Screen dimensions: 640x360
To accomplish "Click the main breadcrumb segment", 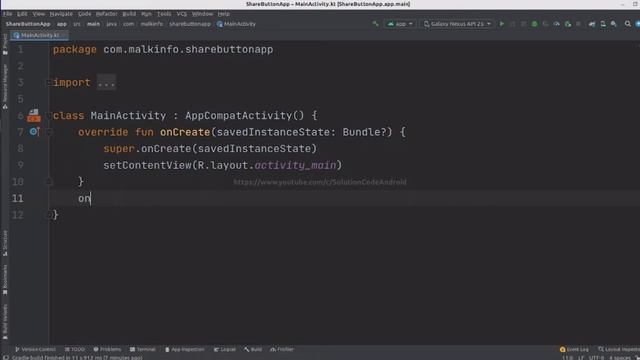I will coord(93,24).
